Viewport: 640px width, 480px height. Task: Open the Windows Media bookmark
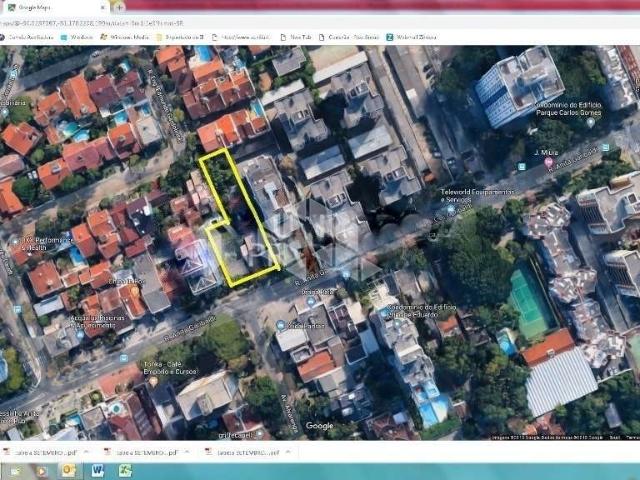coord(124,37)
